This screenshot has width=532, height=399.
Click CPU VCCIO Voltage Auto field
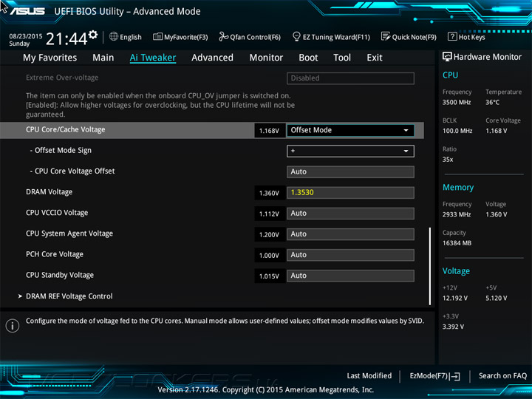(x=350, y=214)
